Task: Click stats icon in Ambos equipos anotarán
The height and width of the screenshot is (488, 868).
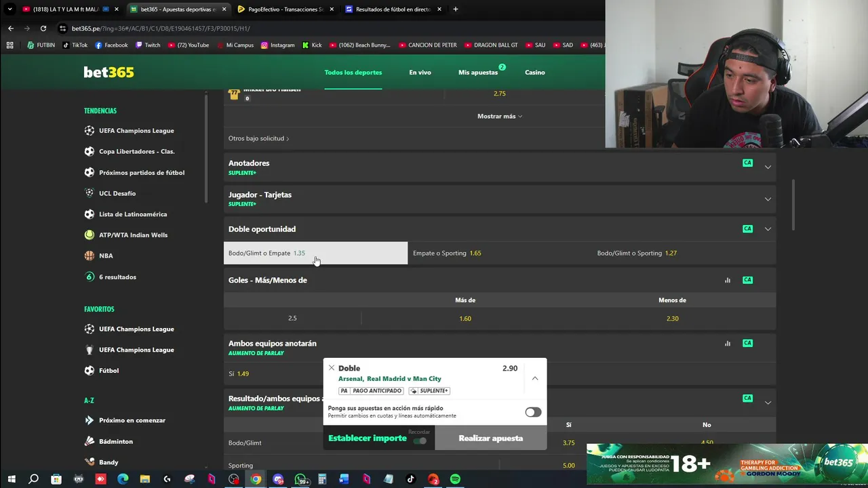Action: 728,344
